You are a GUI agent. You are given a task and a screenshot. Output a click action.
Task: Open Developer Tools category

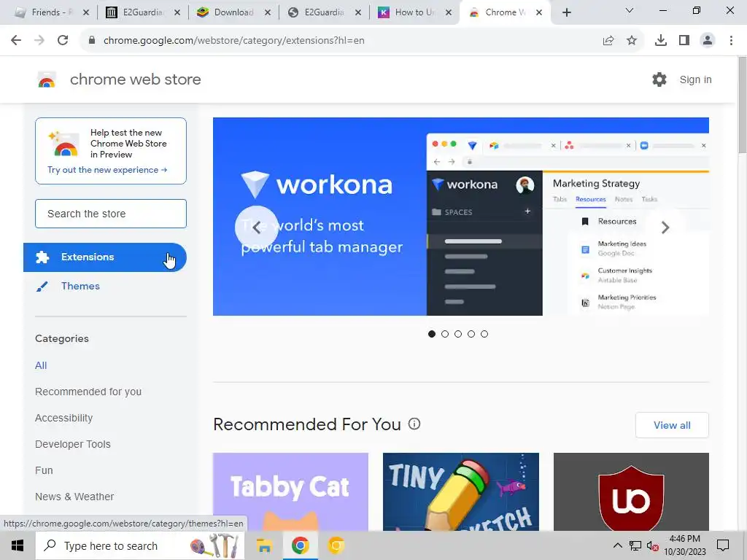(73, 444)
